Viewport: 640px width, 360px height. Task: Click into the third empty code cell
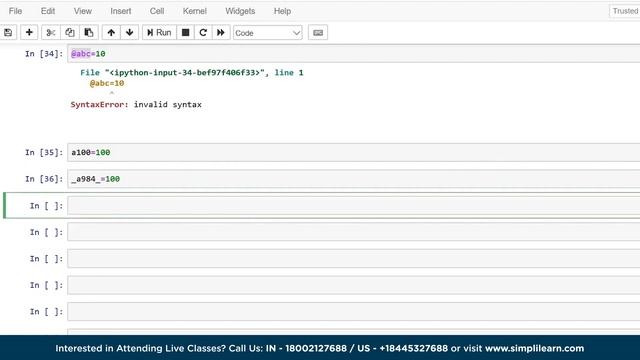(353, 258)
